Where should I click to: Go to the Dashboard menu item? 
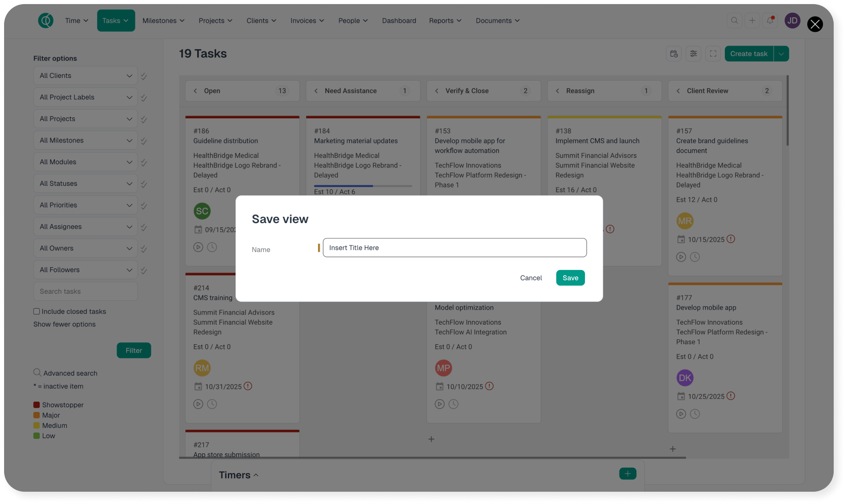(x=399, y=20)
